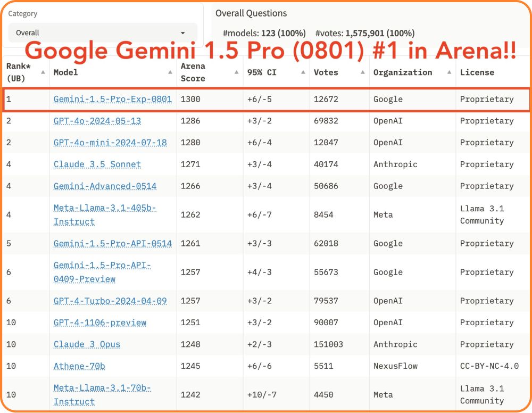Select votes count 4450

pyautogui.click(x=323, y=395)
